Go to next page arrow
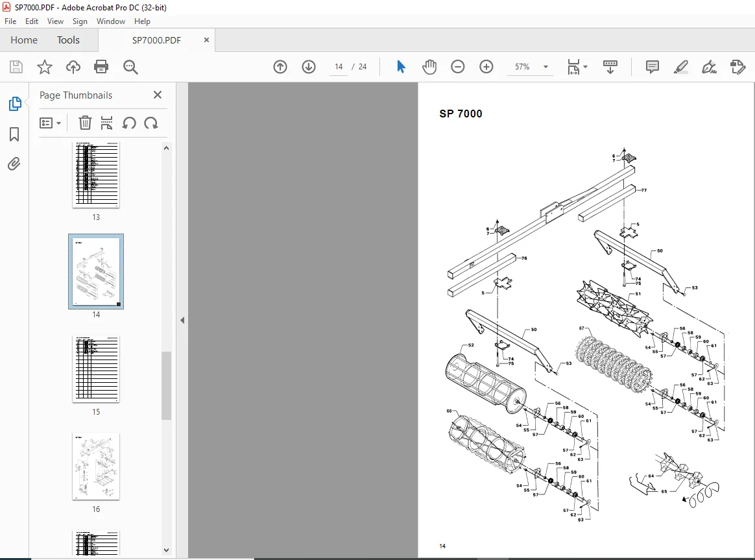 309,67
